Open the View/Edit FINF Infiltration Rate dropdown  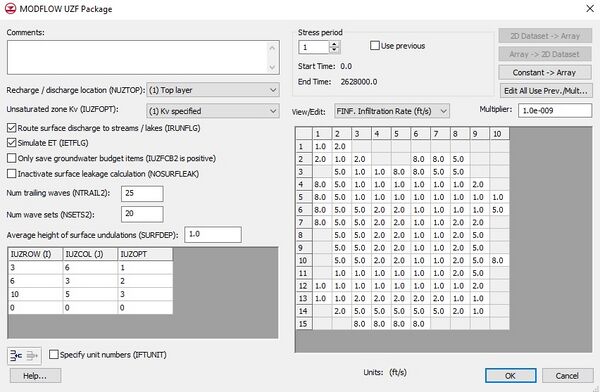[x=392, y=111]
